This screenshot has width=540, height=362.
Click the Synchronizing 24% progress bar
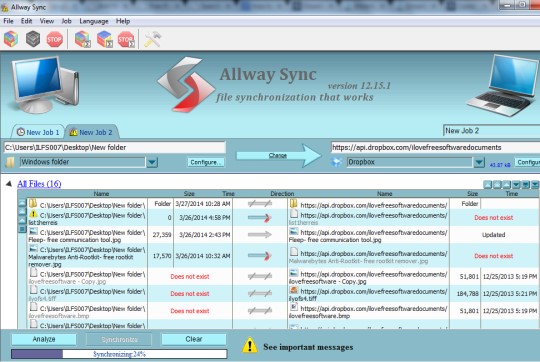119,354
